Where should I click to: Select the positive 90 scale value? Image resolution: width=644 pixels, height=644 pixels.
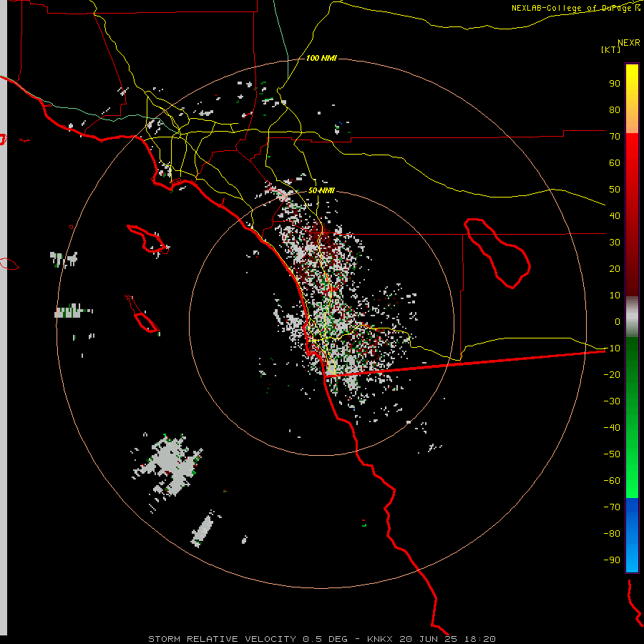tap(615, 84)
